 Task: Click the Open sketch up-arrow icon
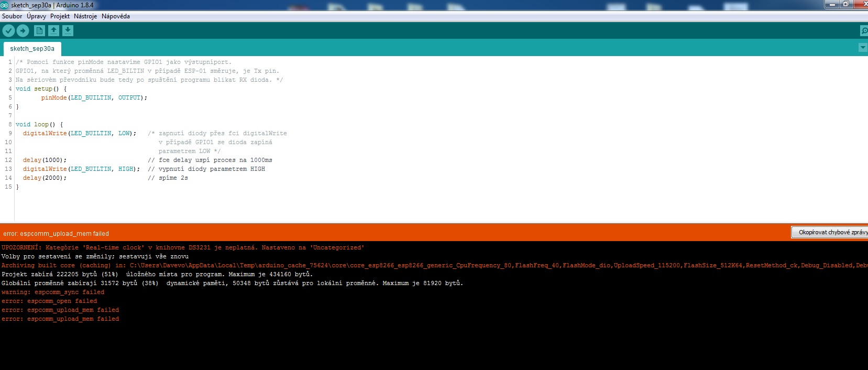click(53, 31)
